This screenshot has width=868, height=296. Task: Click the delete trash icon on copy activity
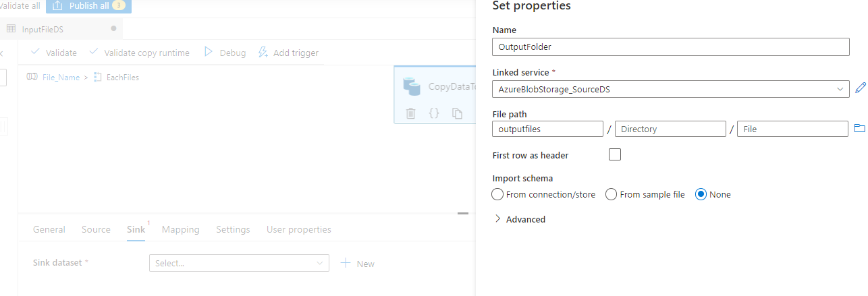click(x=411, y=113)
